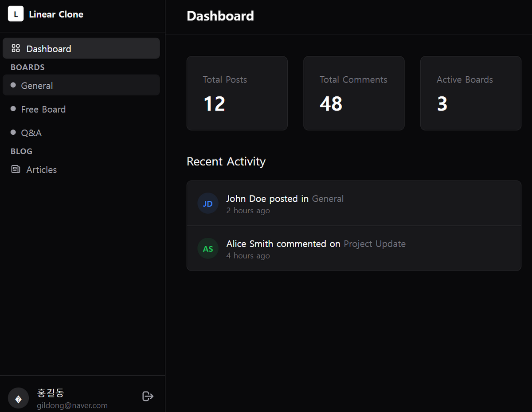Click the AS avatar for Alice Smith
The width and height of the screenshot is (532, 412).
[208, 249]
